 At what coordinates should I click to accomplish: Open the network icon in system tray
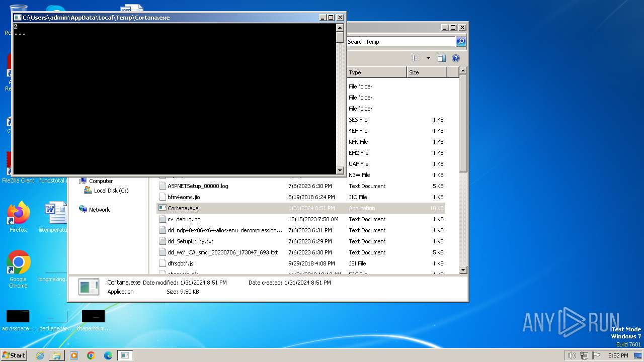[585, 355]
